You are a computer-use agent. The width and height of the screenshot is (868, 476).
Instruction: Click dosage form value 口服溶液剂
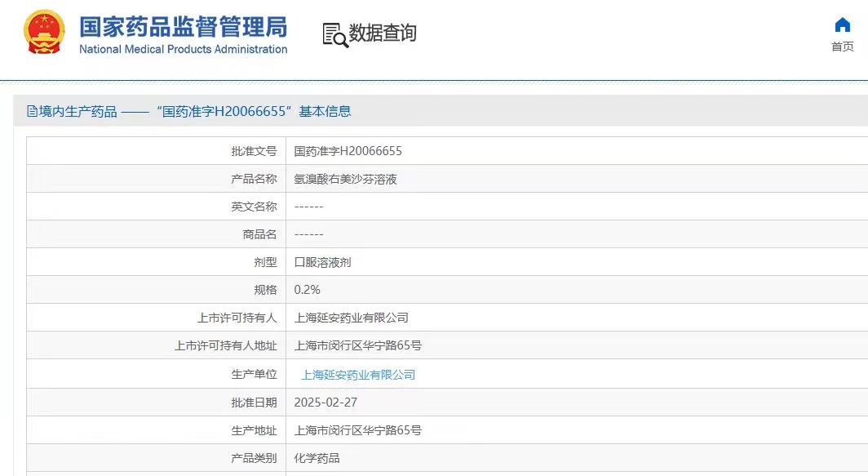(x=322, y=262)
